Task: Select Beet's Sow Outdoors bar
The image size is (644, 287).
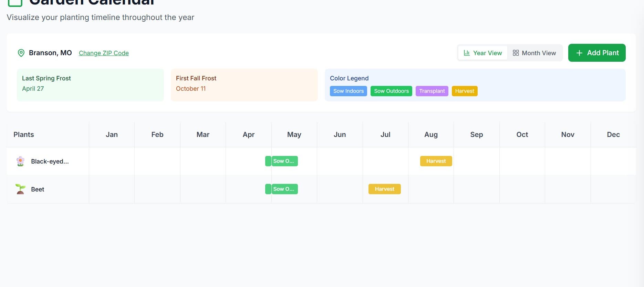Action: point(284,189)
